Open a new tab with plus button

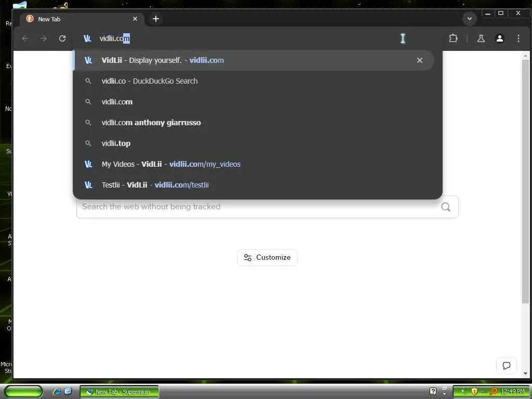pos(156,19)
